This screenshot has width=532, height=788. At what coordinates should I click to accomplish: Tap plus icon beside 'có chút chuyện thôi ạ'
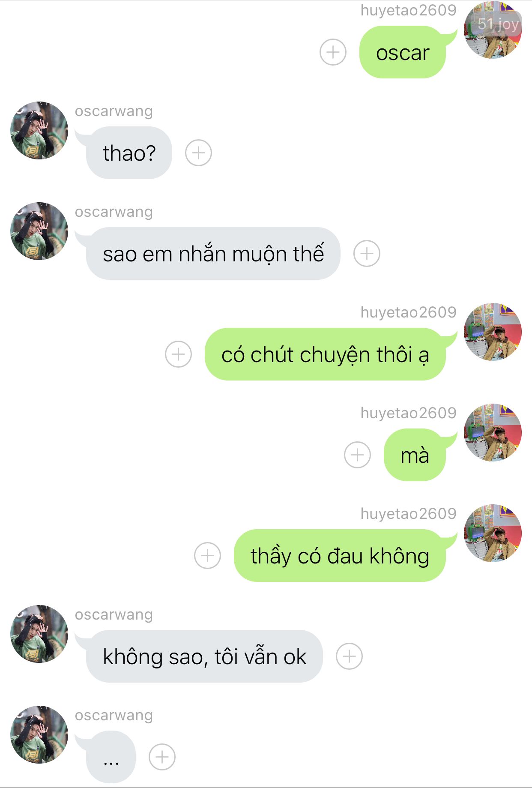[x=178, y=354]
